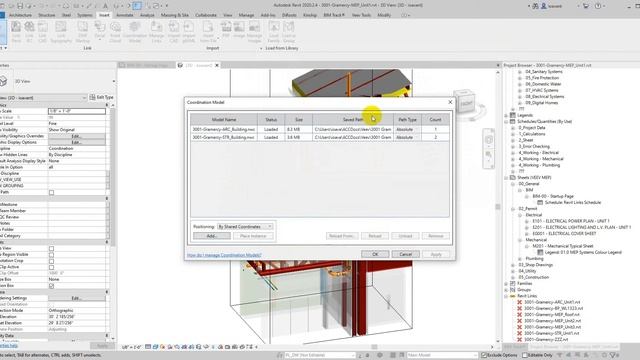The height and width of the screenshot is (360, 640).
Task: Select 3001-Gramercy-ARC_Building.nwc row in dialog
Action: 320,129
